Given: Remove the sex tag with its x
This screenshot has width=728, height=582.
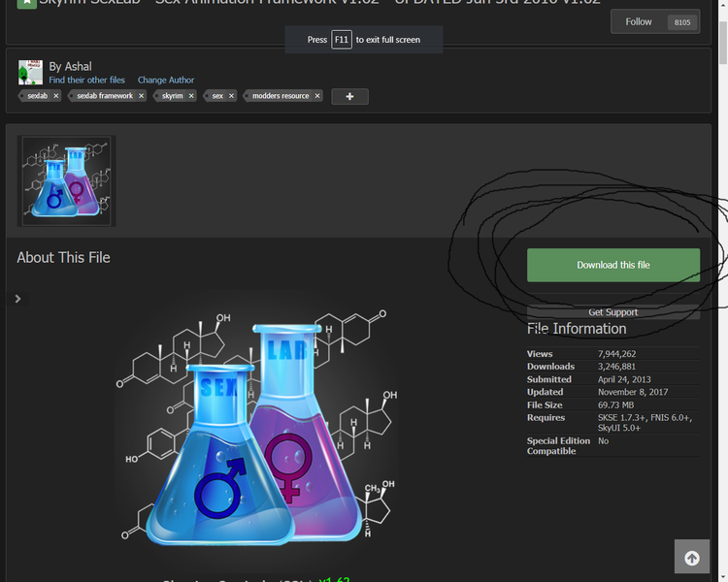Looking at the screenshot, I should coord(231,96).
